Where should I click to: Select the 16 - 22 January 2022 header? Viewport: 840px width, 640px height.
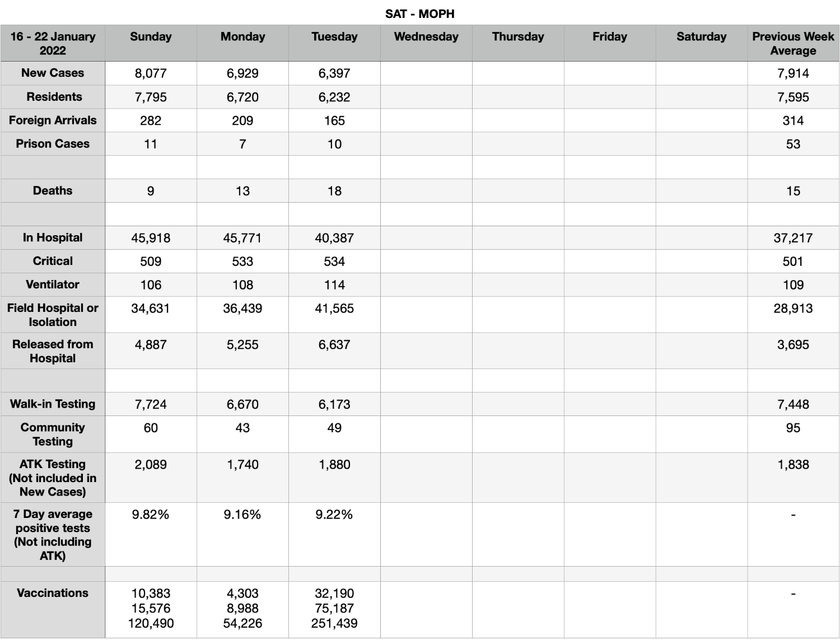click(53, 43)
